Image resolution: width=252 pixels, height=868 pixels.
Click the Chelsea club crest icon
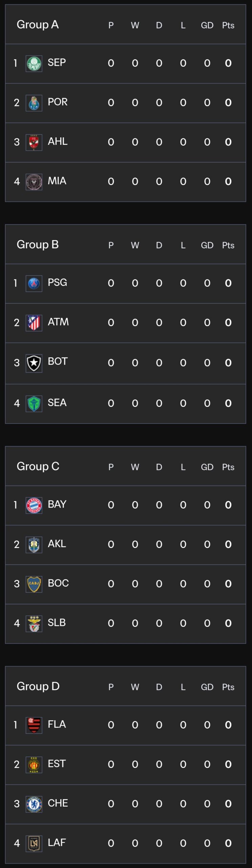click(34, 804)
